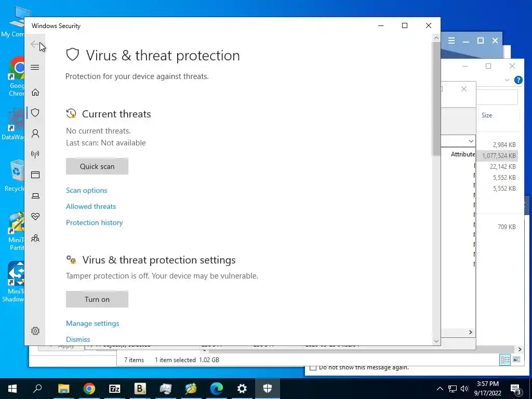The image size is (532, 399).
Task: Select the 709 KB file row
Action: [x=497, y=227]
